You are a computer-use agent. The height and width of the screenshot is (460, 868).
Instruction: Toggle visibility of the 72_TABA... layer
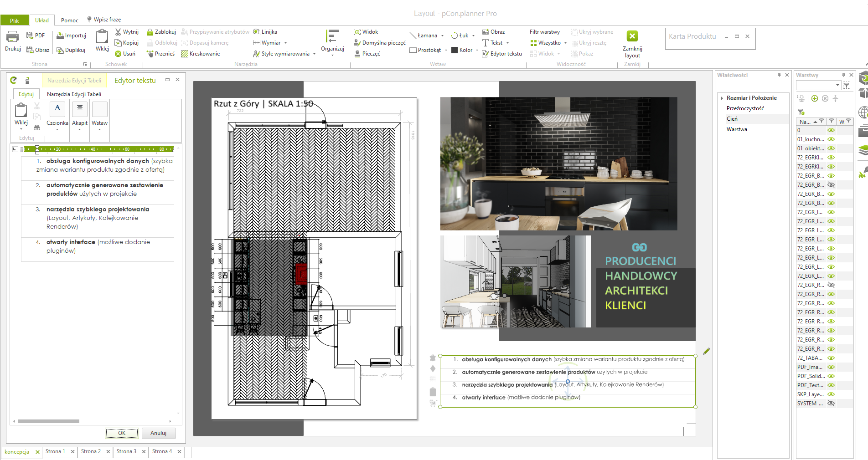coord(831,358)
